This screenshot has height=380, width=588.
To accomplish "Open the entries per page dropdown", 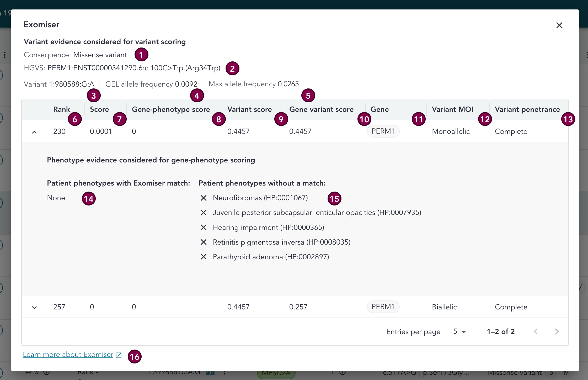I will point(460,332).
